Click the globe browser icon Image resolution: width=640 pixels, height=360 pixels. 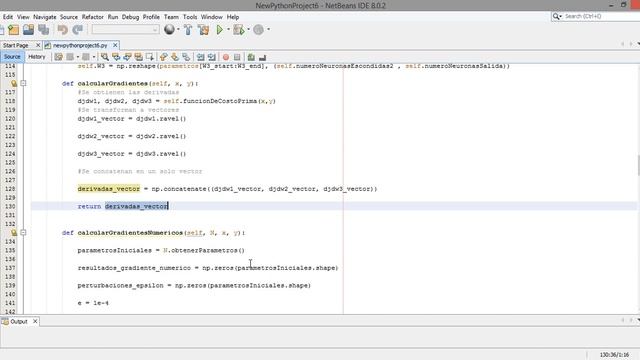(x=169, y=29)
